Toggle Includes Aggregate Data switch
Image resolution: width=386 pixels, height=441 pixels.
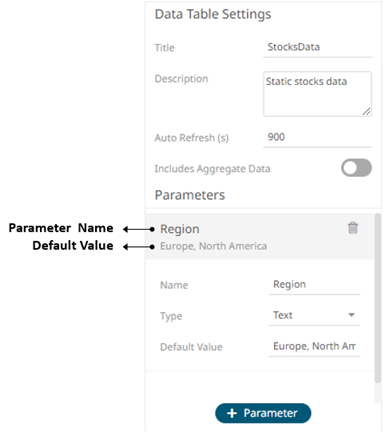point(356,168)
